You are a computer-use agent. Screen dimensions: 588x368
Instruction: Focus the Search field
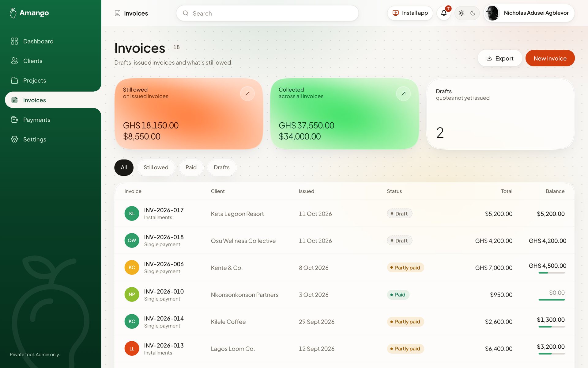pyautogui.click(x=267, y=13)
